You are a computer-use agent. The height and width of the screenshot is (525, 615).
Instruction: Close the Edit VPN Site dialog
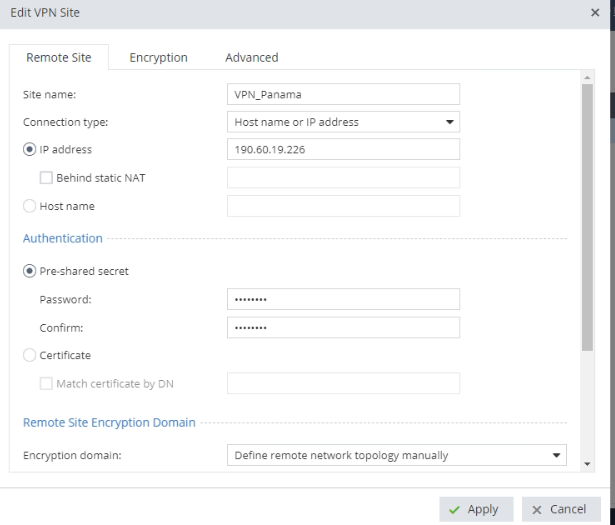pyautogui.click(x=595, y=12)
